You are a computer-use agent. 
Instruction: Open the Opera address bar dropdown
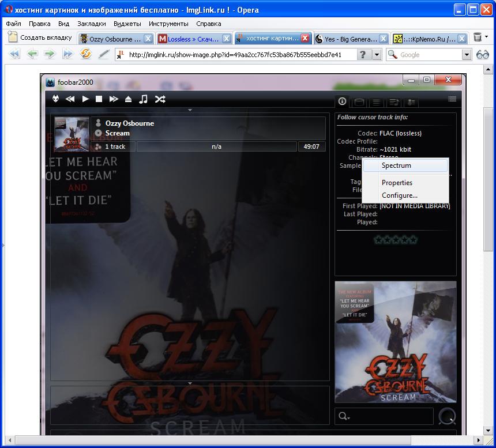click(377, 55)
